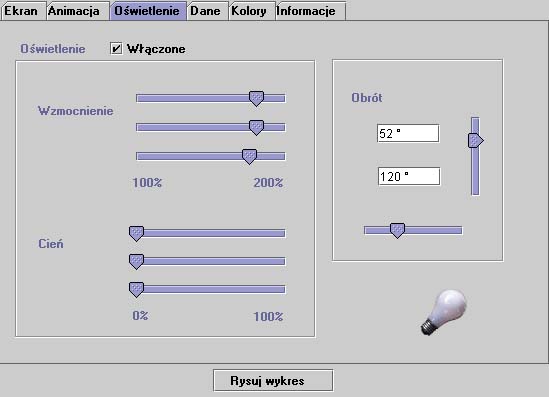Click the Obrót label
549x397 pixels.
367,98
